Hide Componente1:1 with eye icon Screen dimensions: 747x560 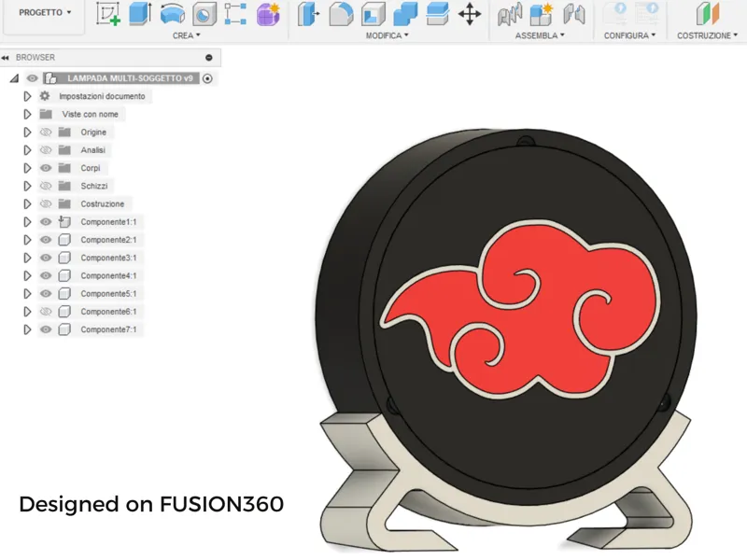pos(45,222)
